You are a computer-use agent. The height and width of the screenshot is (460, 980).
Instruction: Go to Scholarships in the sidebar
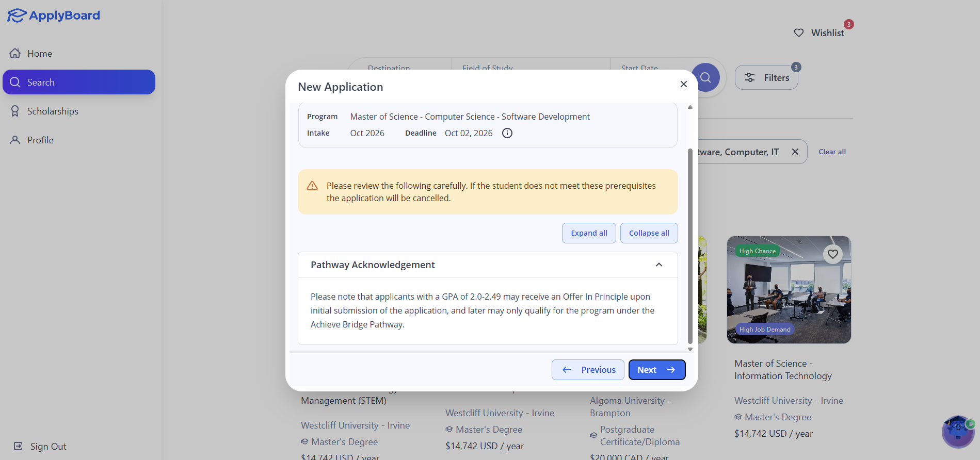pyautogui.click(x=79, y=111)
